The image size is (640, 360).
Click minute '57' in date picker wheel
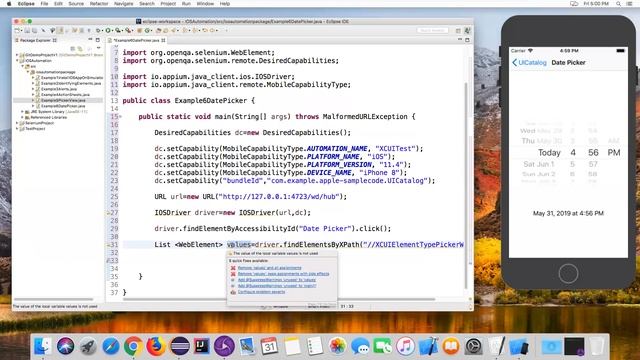593,164
